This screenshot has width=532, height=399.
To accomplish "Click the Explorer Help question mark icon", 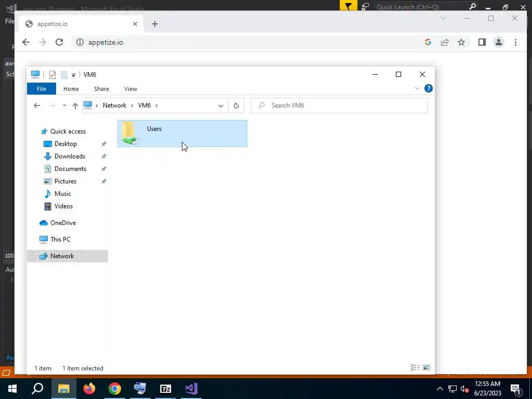I will [428, 88].
